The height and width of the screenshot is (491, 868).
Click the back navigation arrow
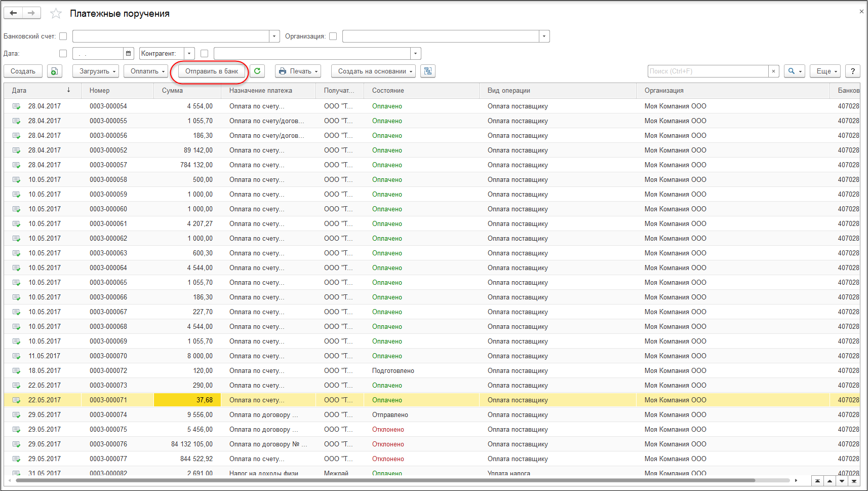pos(13,13)
